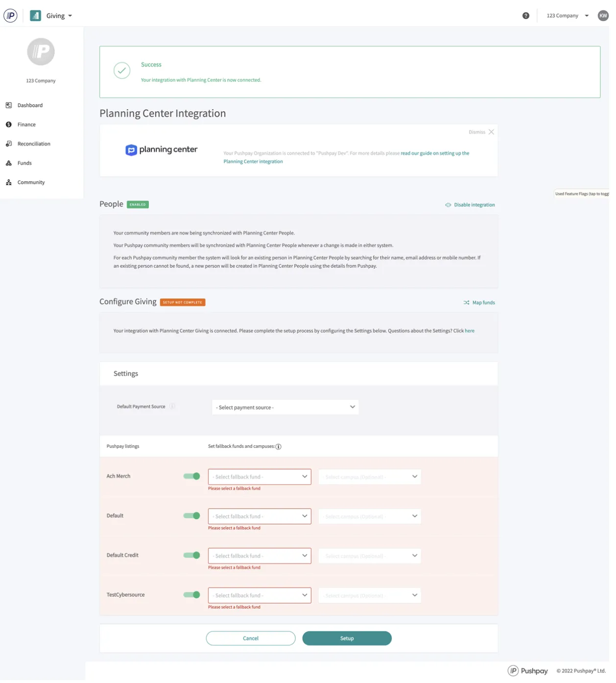Click the help question mark icon

[x=526, y=15]
